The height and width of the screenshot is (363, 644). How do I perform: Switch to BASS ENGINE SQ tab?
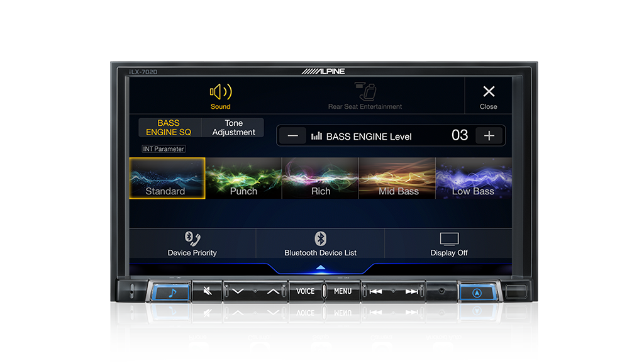[169, 128]
